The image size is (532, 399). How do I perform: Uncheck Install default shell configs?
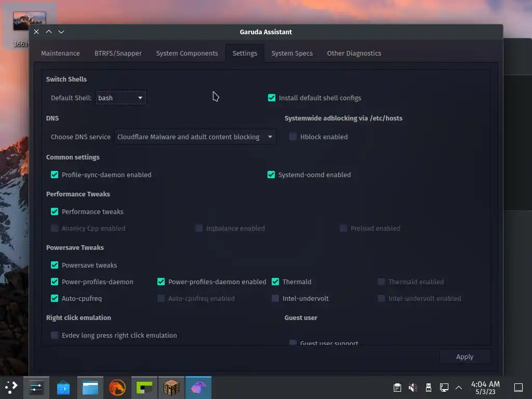point(271,98)
